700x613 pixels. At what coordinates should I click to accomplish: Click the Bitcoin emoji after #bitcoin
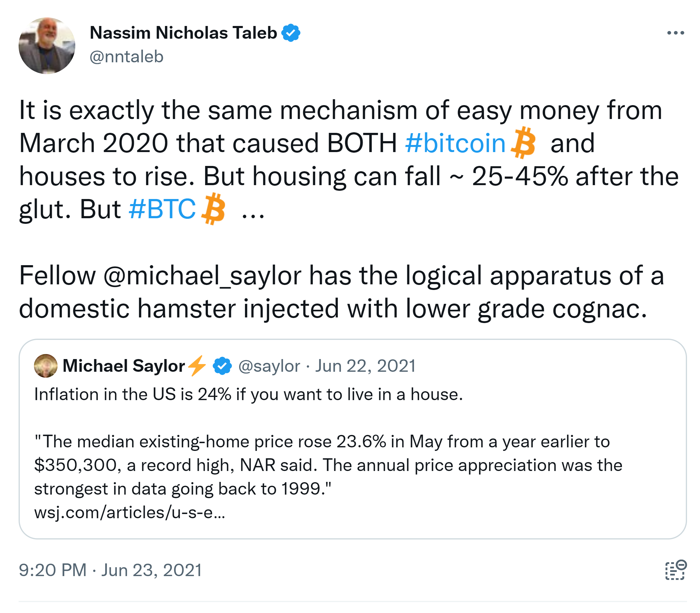[x=523, y=143]
